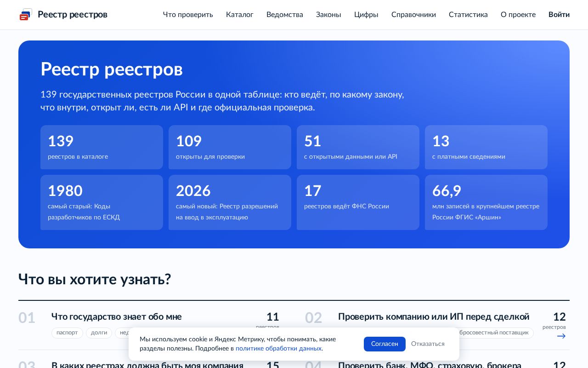Open 'Проверить компанию или ИП перед сделкой'
The width and height of the screenshot is (588, 368).
434,317
